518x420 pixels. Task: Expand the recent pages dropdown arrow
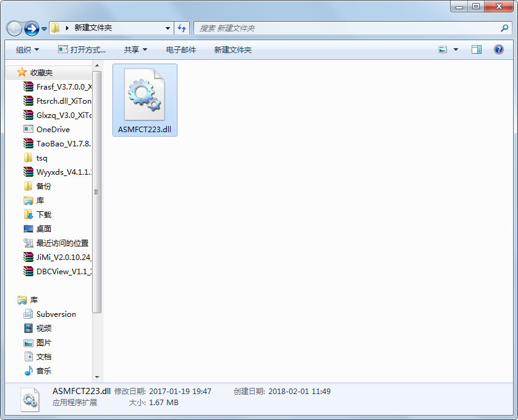pyautogui.click(x=45, y=29)
